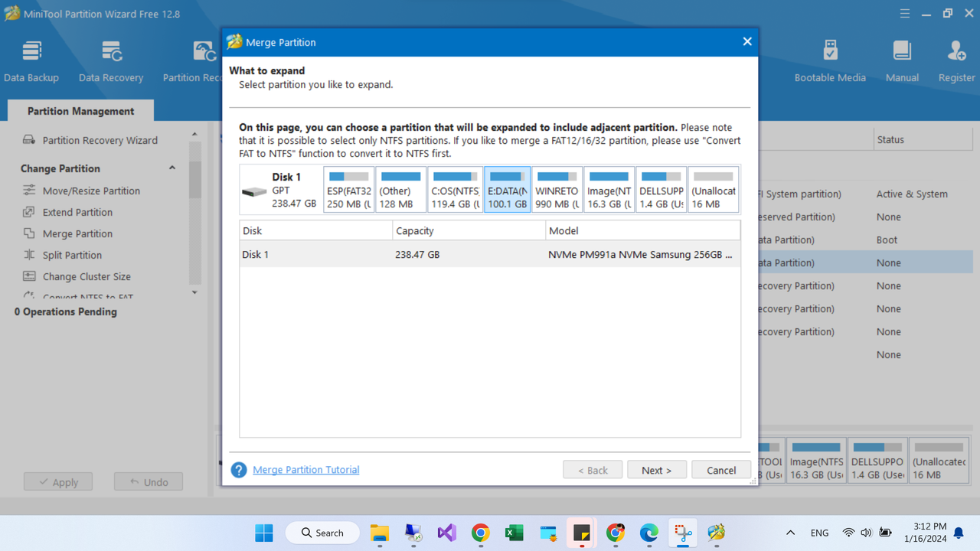Open Bootable Media tool

tap(830, 61)
